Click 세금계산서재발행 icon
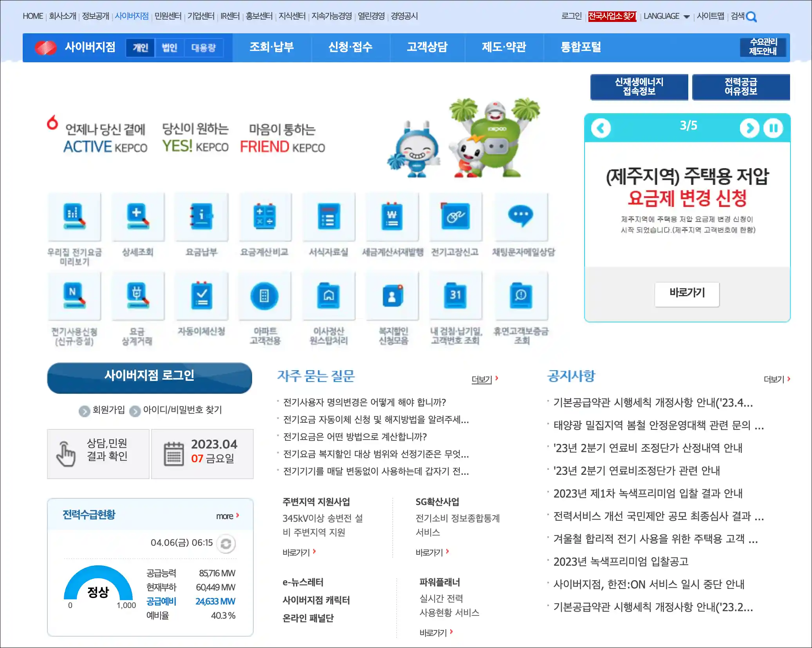 (392, 217)
